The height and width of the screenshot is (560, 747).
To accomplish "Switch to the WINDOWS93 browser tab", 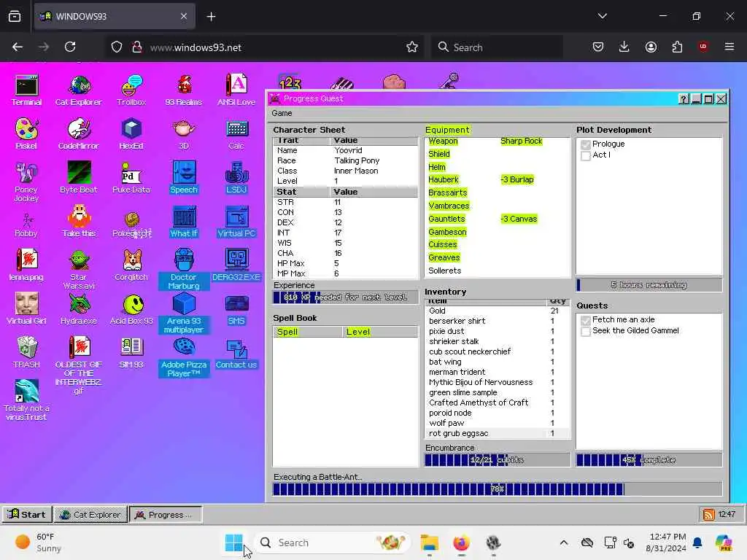I will (115, 16).
